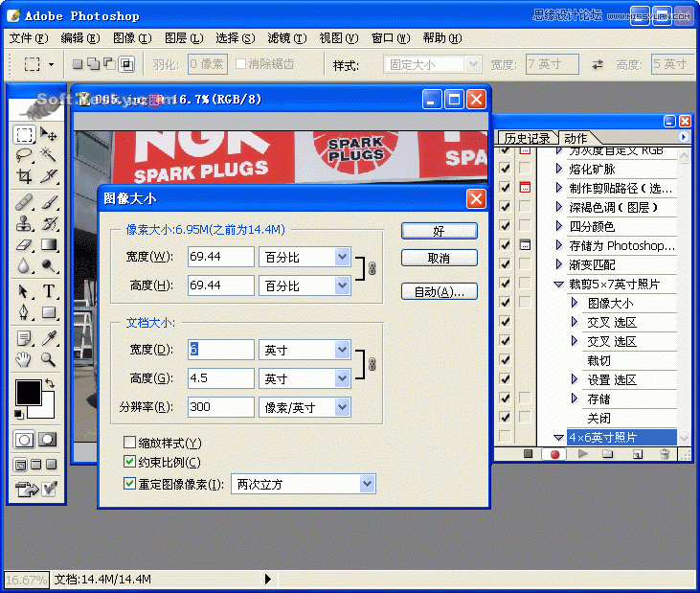The width and height of the screenshot is (700, 593).
Task: Select the Blur tool
Action: [x=24, y=266]
